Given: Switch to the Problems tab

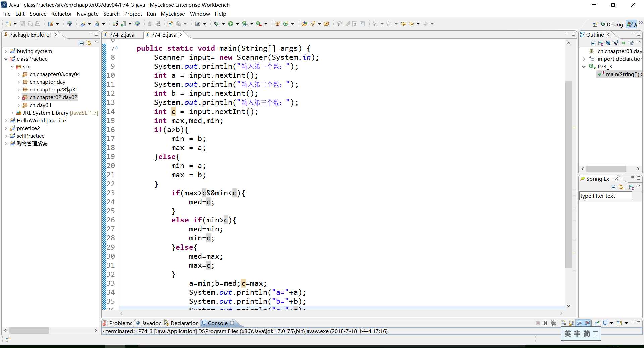Looking at the screenshot, I should (x=118, y=323).
